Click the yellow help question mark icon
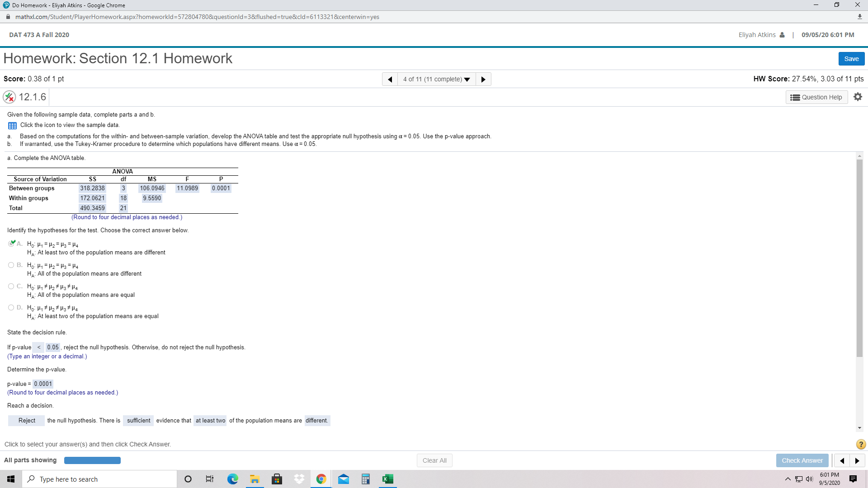Image resolution: width=868 pixels, height=488 pixels. click(x=861, y=444)
